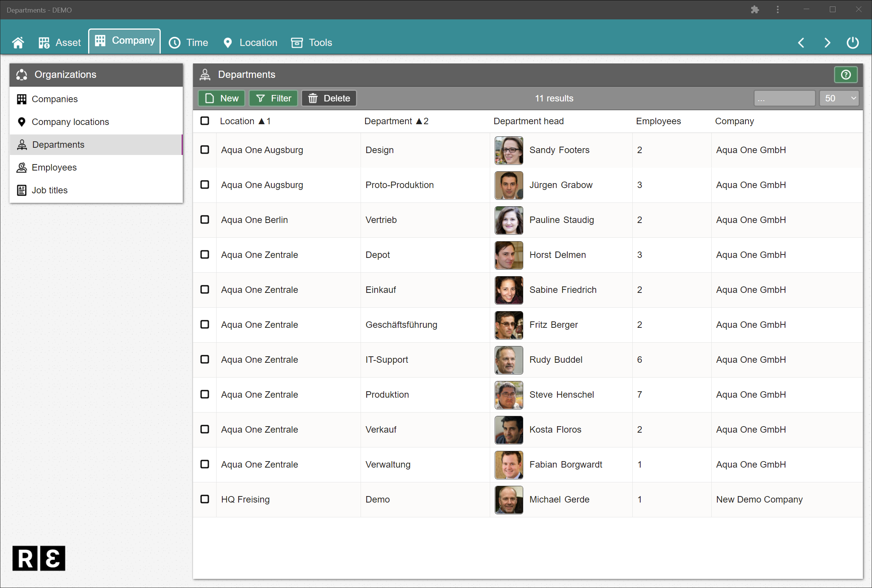Click the Delete button

pos(328,98)
